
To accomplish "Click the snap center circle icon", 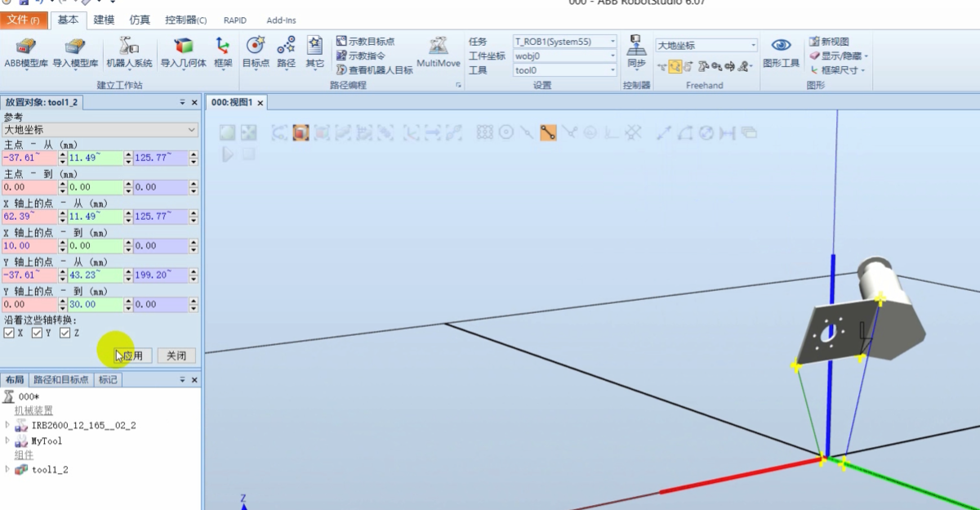I will [x=506, y=132].
